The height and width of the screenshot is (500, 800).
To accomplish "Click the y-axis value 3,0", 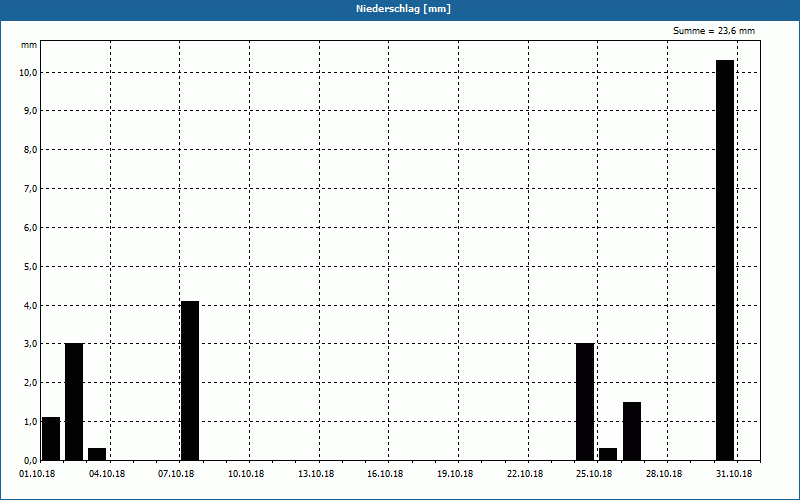I will pyautogui.click(x=31, y=344).
